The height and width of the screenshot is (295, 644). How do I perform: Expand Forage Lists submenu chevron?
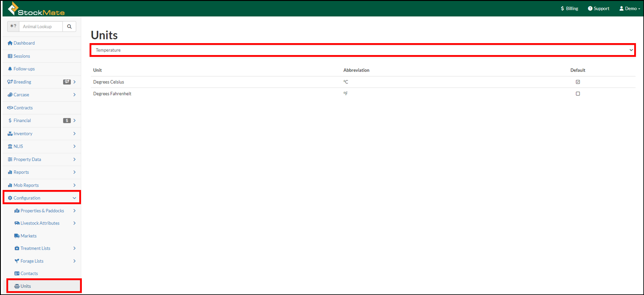click(75, 261)
